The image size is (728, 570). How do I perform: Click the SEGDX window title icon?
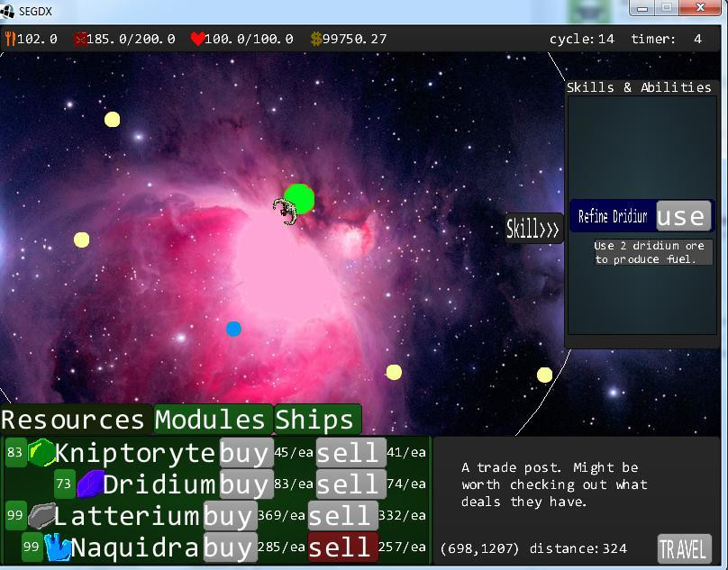pyautogui.click(x=7, y=11)
